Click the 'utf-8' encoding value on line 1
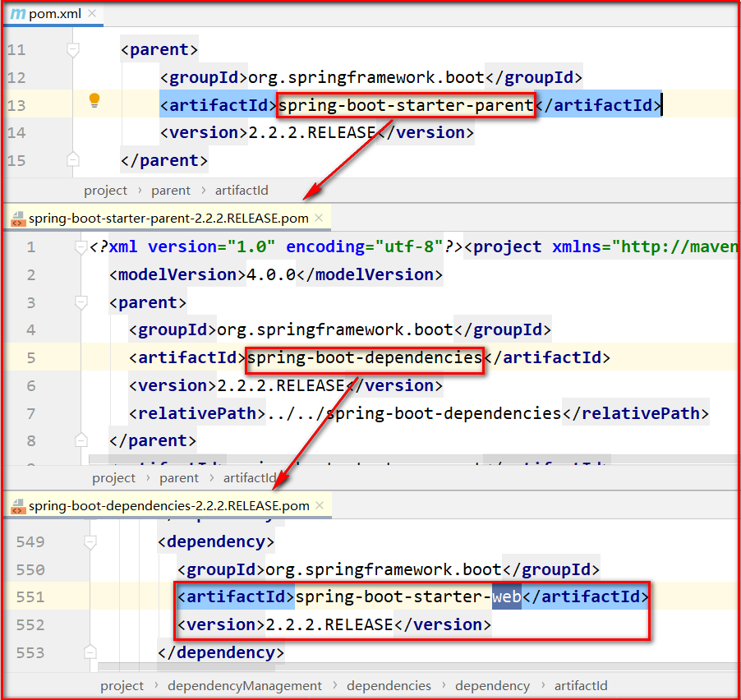Viewport: 741px width, 700px height. coord(409,246)
